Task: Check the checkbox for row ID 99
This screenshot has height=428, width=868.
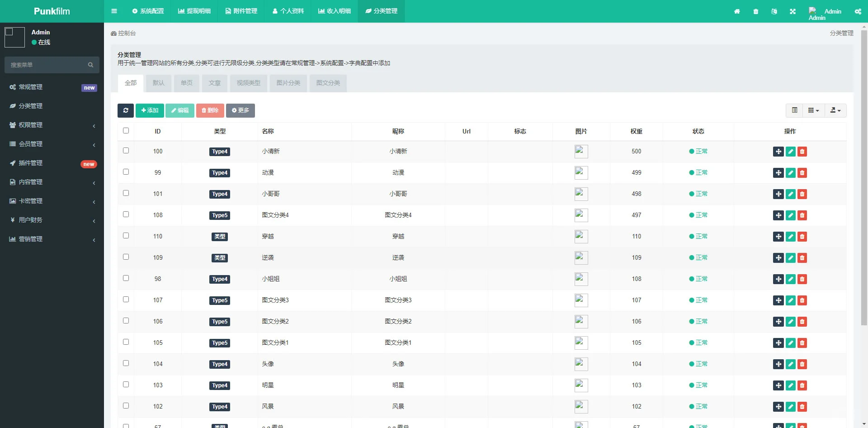Action: (x=126, y=172)
